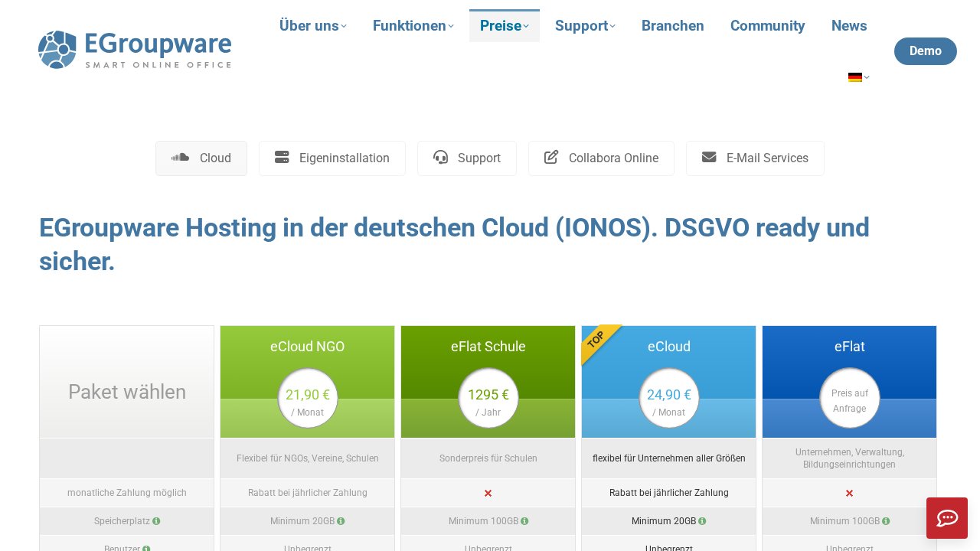Click the 21,90 € price circle

click(308, 398)
